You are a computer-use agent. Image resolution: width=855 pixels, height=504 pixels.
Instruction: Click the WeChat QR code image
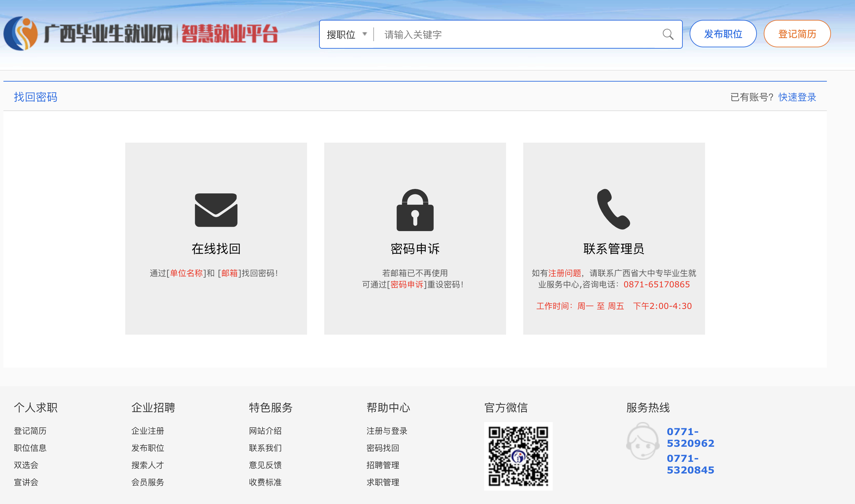(518, 456)
